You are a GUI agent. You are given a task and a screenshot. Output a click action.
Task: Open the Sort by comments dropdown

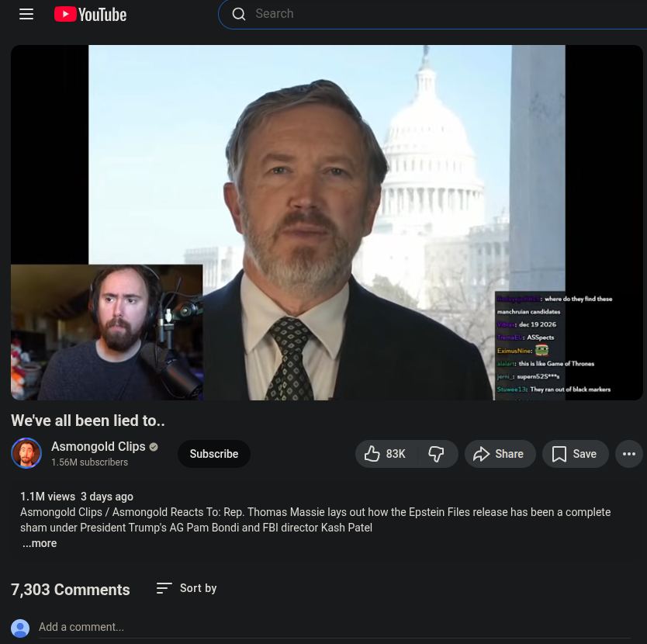[186, 588]
